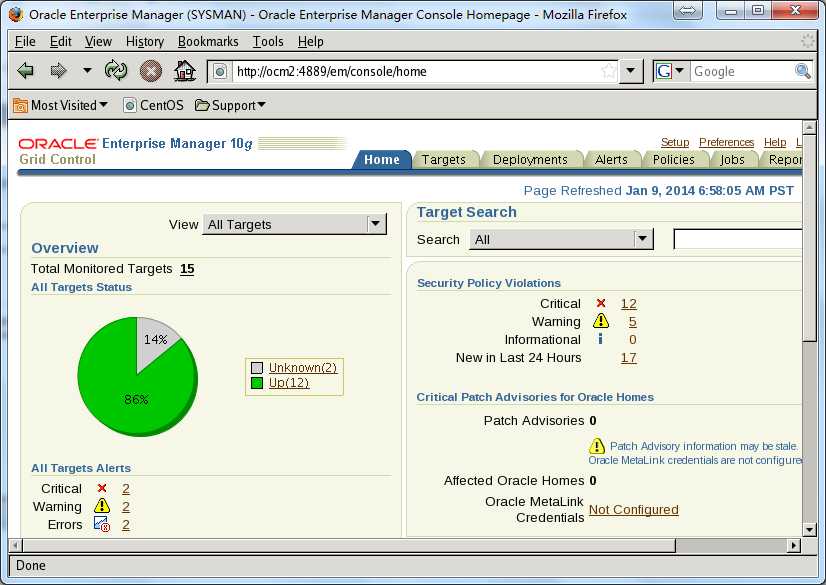Image resolution: width=826 pixels, height=585 pixels.
Task: Go to the browser Home page icon
Action: tap(185, 71)
